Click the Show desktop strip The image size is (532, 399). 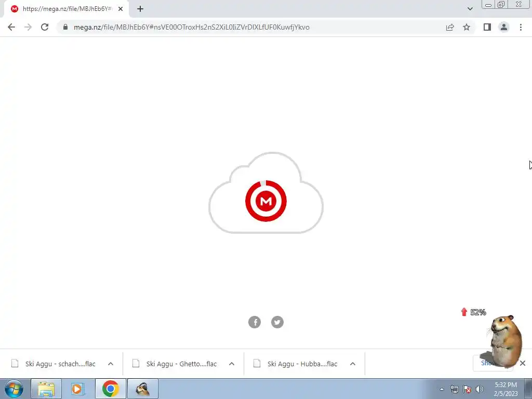[x=528, y=389]
